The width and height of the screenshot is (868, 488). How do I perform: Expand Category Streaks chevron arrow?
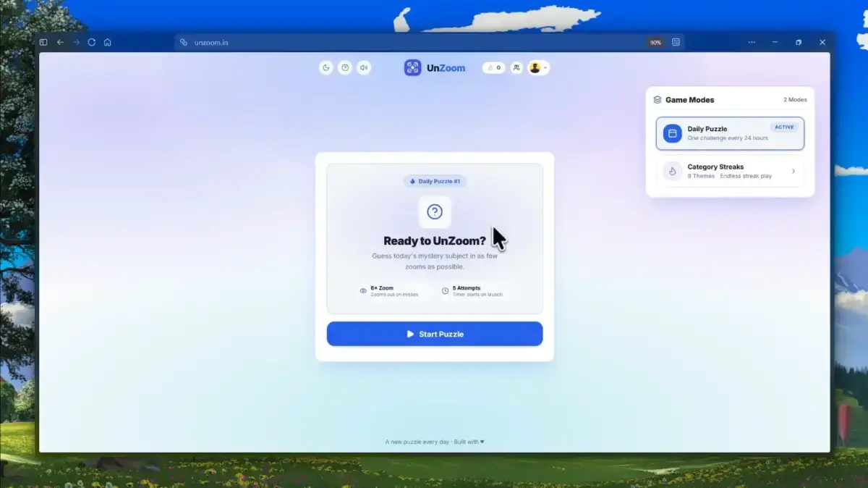(793, 172)
